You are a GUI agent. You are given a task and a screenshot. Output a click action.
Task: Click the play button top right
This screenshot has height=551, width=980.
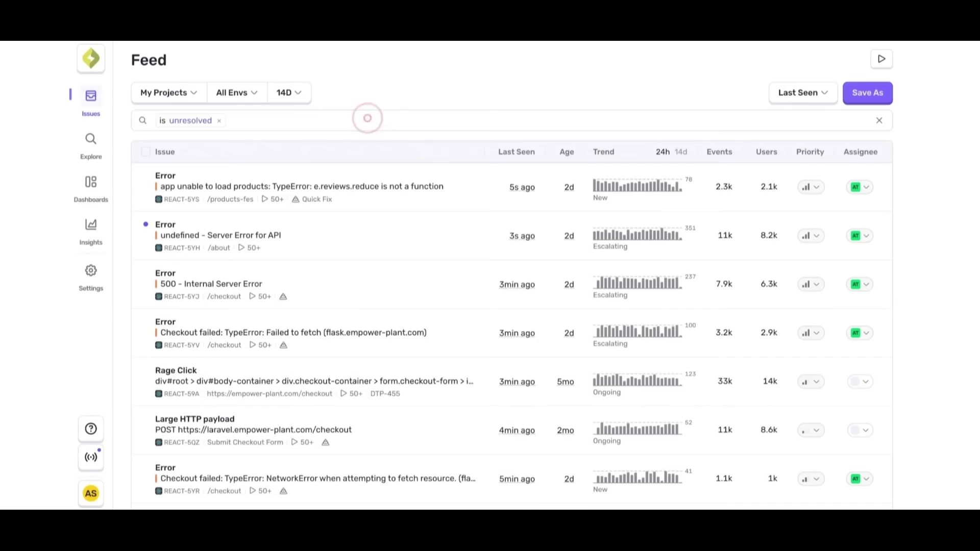pyautogui.click(x=881, y=59)
